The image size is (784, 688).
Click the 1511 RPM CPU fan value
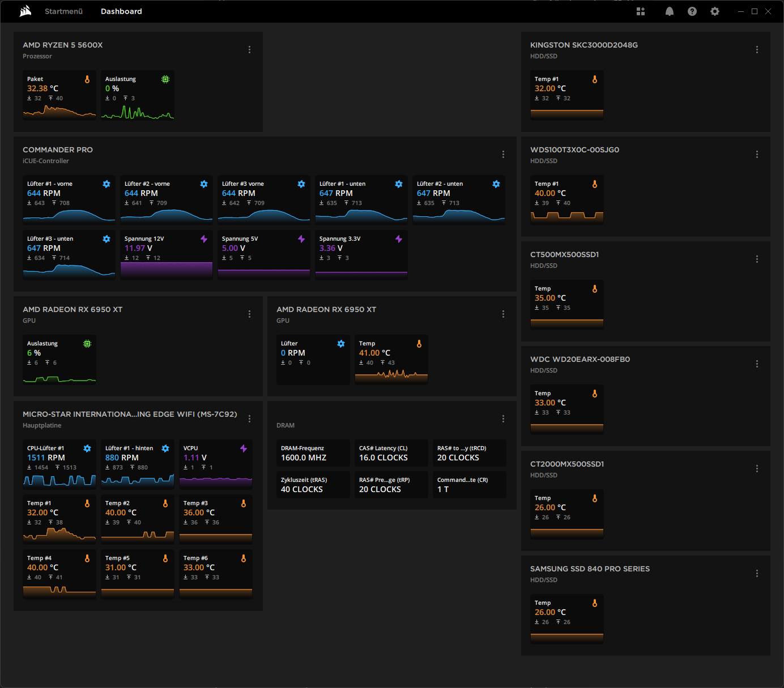pos(46,458)
